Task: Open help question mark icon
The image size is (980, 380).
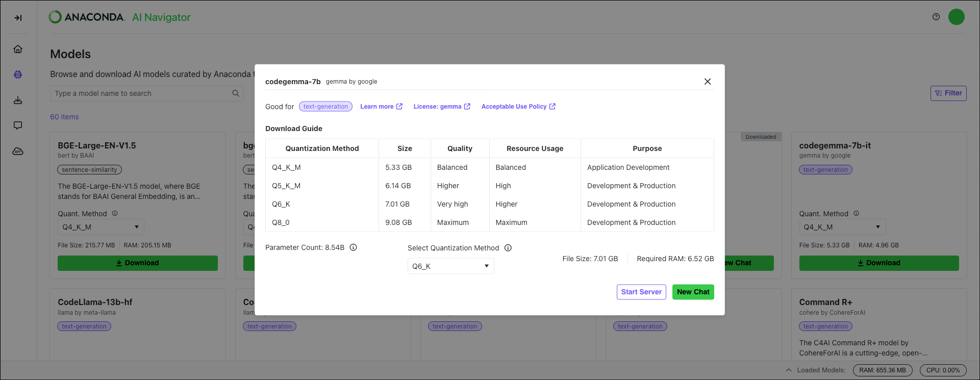Action: 936,17
